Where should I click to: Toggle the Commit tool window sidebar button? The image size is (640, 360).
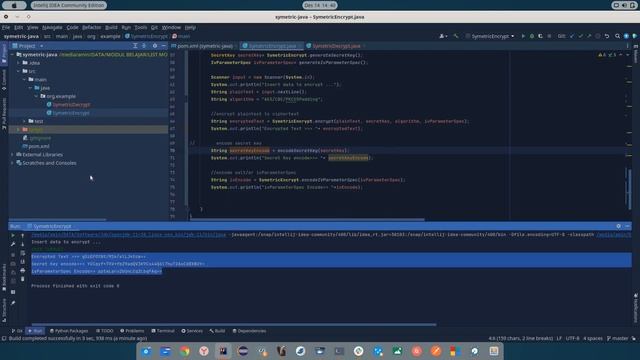point(4,80)
